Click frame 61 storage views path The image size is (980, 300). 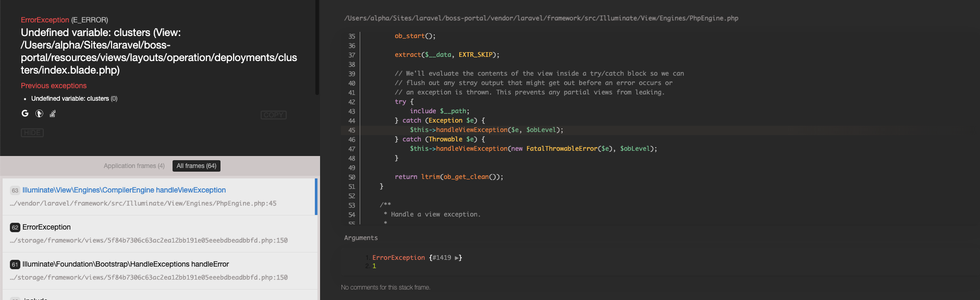coord(149,278)
